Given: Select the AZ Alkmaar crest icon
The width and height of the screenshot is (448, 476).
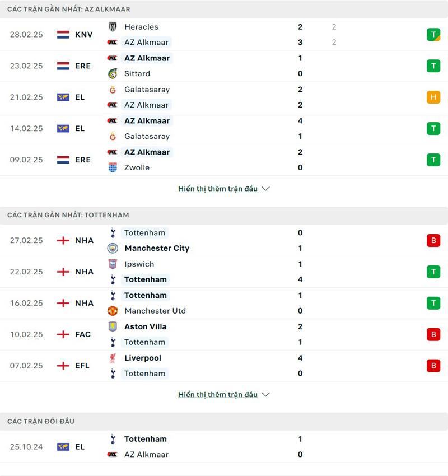Looking at the screenshot, I should coord(112,42).
